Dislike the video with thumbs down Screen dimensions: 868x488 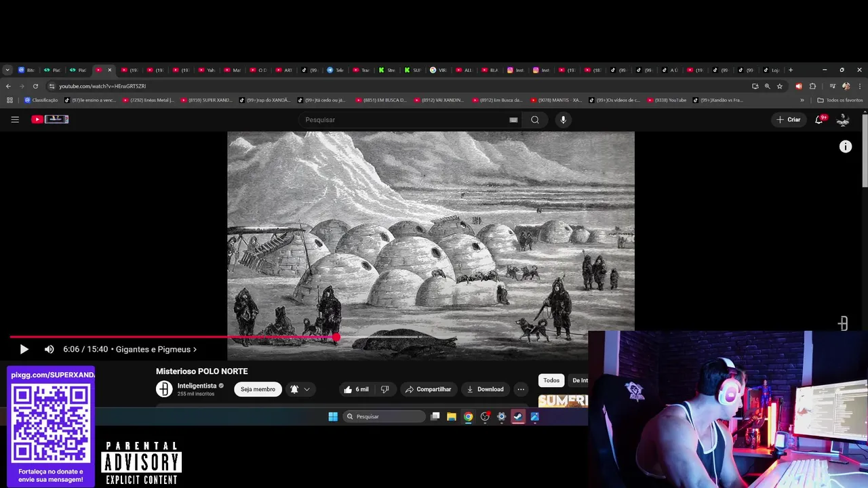(384, 389)
